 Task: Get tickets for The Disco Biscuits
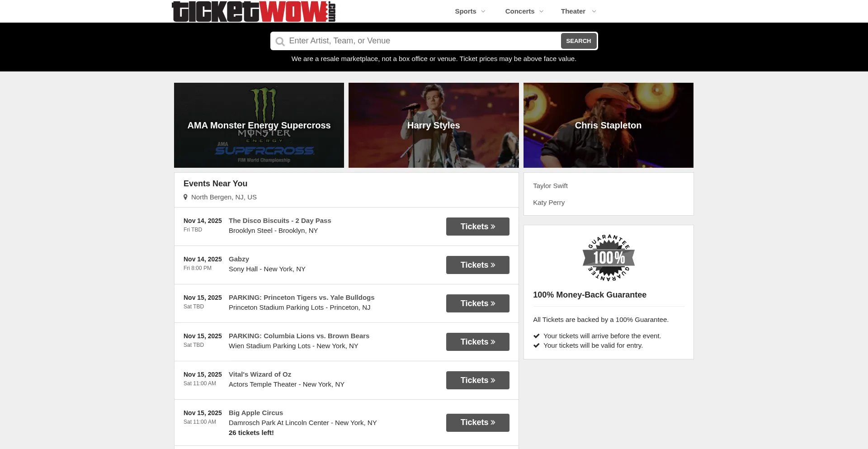tap(478, 227)
